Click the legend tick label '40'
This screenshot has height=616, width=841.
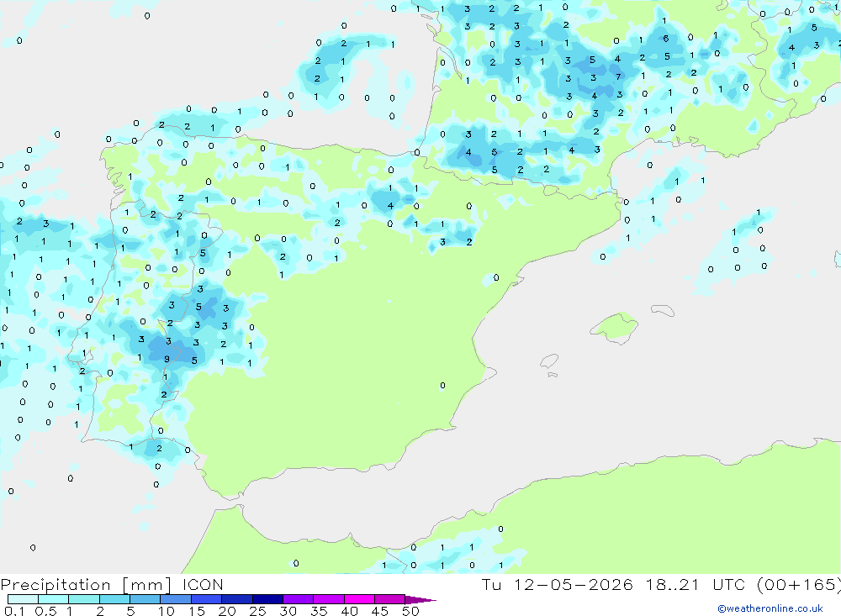point(350,611)
